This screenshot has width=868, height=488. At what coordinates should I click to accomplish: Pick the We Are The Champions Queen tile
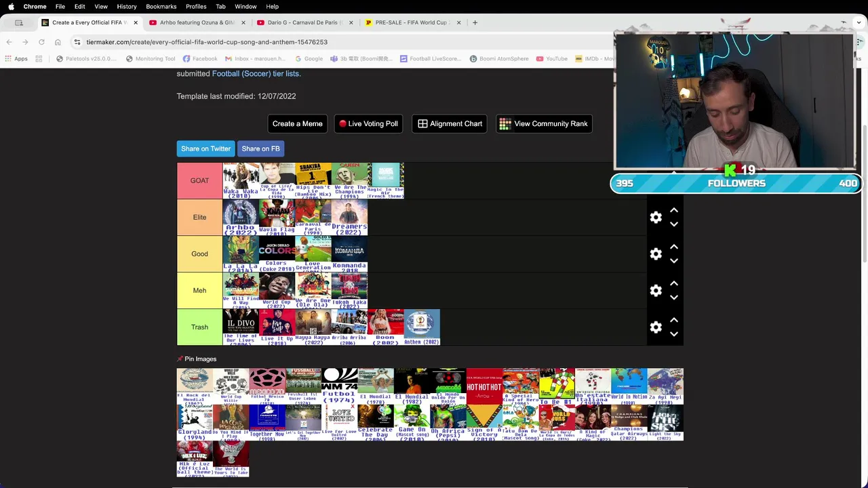[349, 180]
